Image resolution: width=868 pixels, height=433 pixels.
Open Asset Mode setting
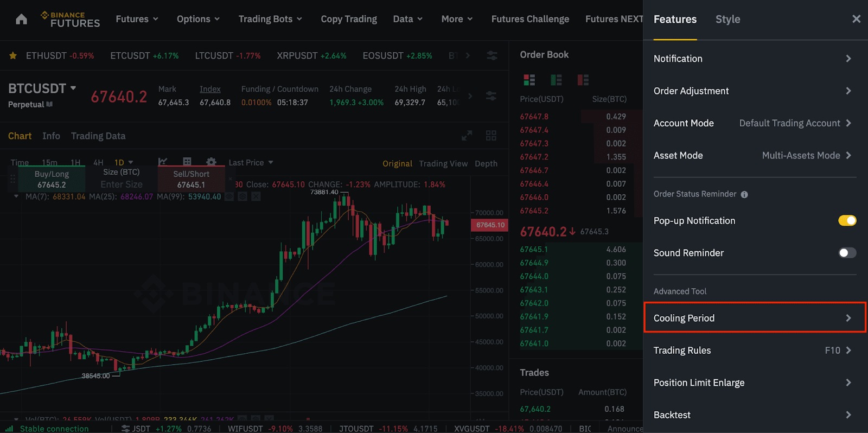pos(755,156)
